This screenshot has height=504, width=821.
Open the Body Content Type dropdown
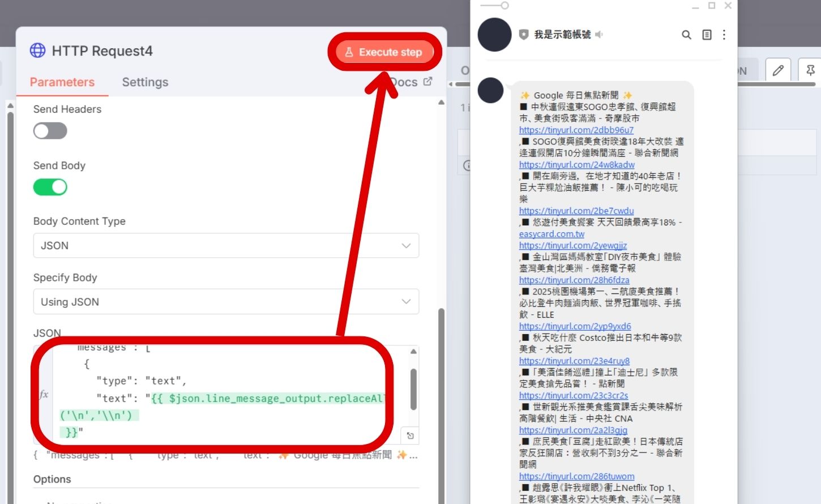tap(226, 245)
